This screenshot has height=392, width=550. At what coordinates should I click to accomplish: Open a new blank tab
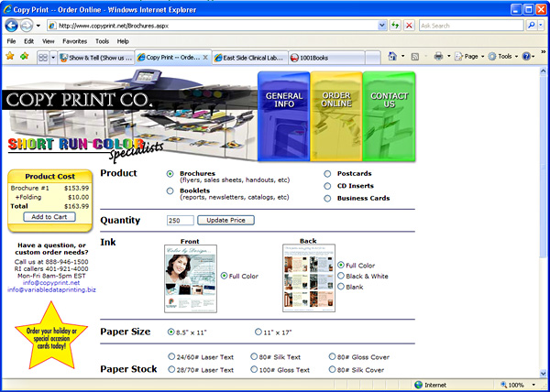(373, 58)
